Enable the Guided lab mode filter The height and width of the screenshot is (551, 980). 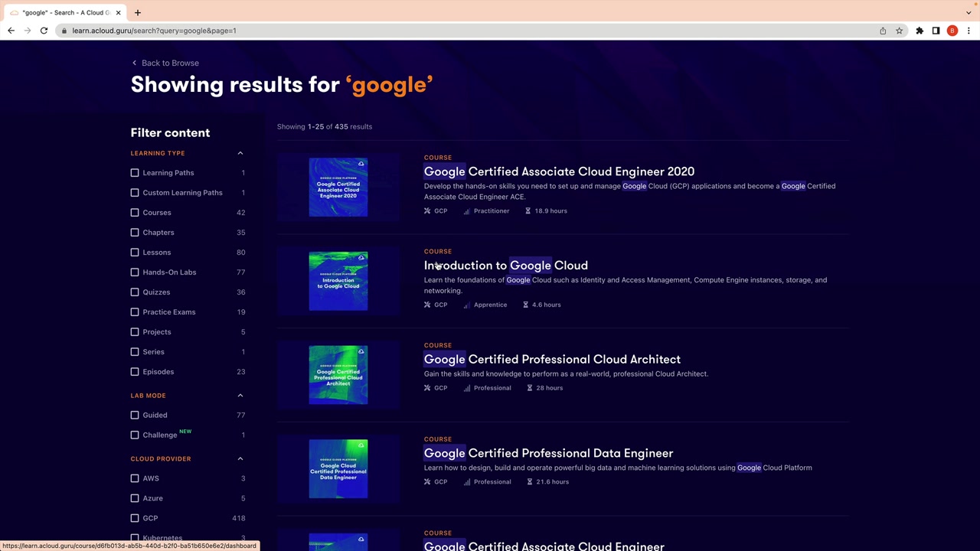135,416
